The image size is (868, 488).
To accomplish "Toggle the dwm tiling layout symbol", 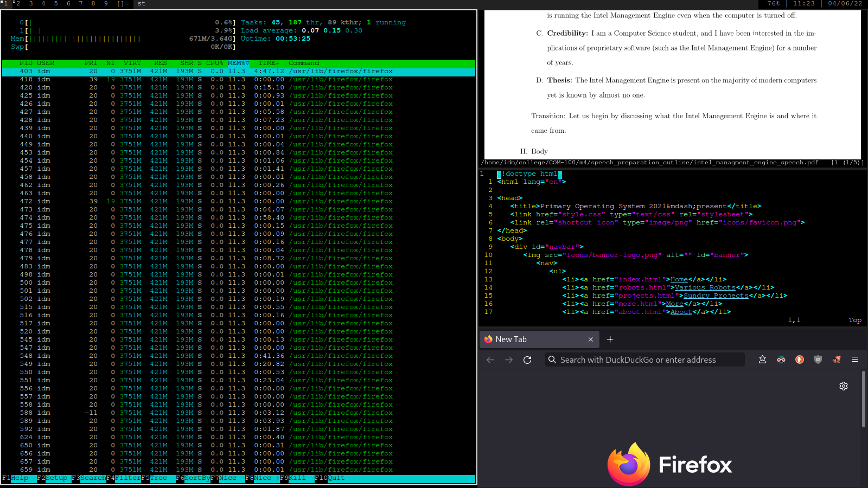I will 123,4.
